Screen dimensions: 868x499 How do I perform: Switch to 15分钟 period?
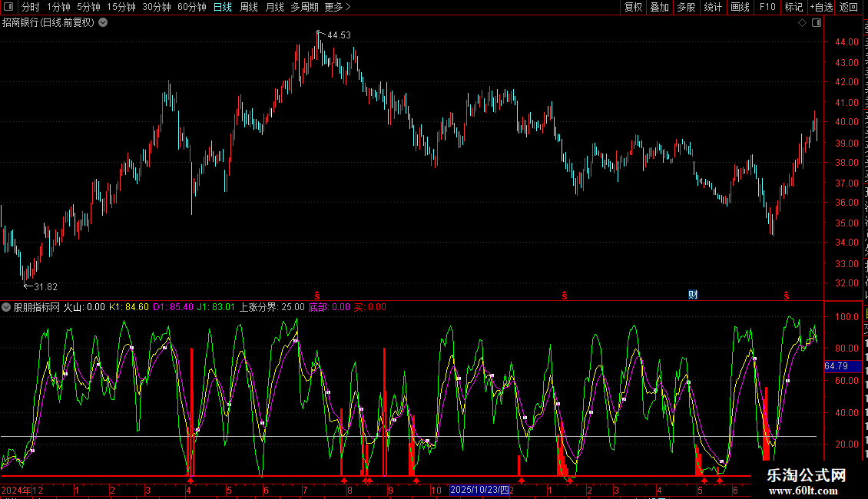pos(121,7)
